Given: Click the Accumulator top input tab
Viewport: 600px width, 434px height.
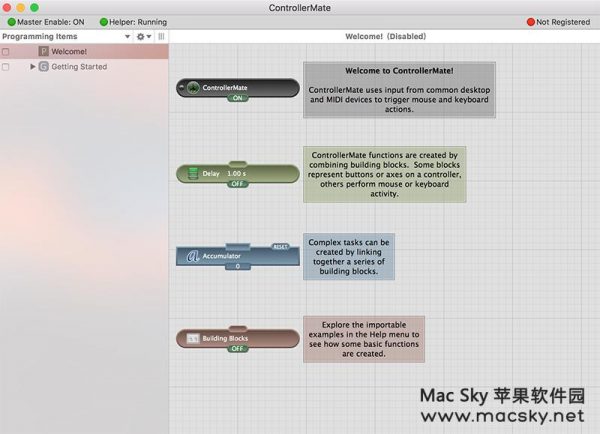Looking at the screenshot, I should 238,246.
